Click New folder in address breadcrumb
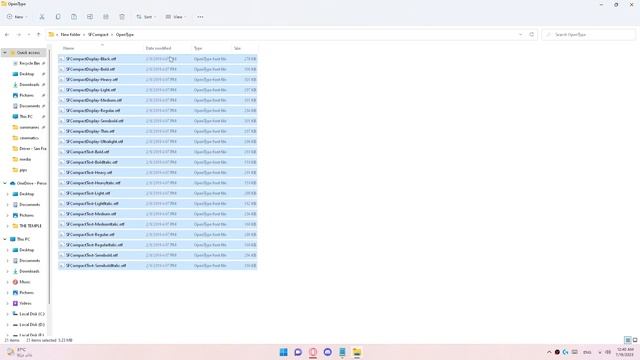This screenshot has height=360, width=640. (x=70, y=35)
